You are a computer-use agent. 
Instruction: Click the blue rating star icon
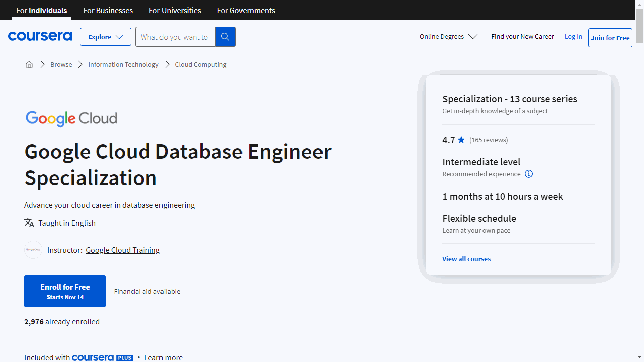[461, 140]
